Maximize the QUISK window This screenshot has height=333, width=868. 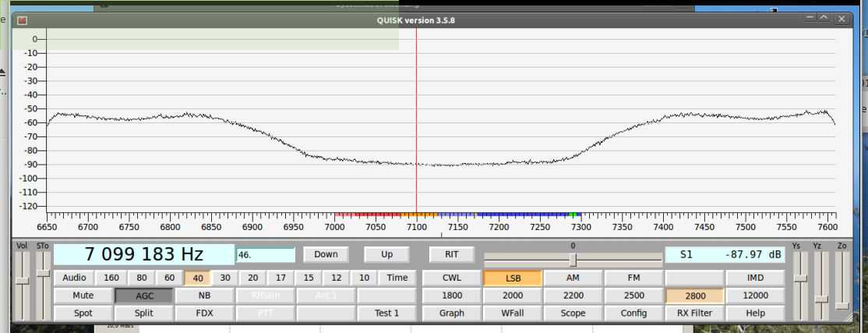click(824, 18)
